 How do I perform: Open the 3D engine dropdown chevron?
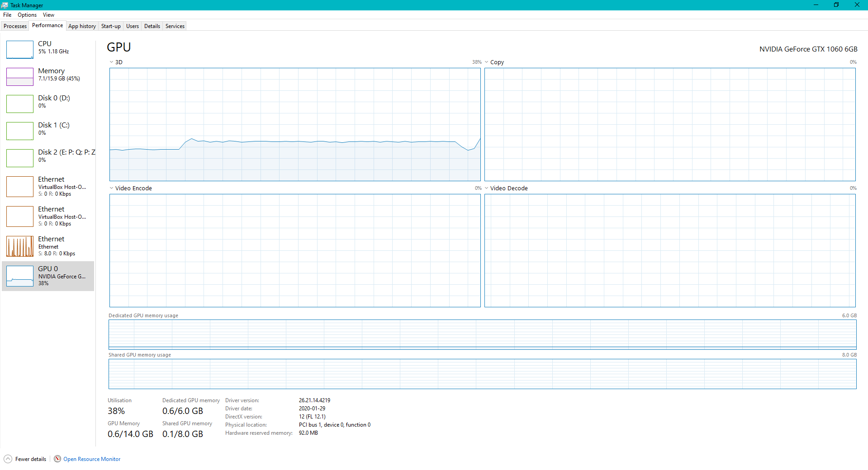[x=111, y=62]
